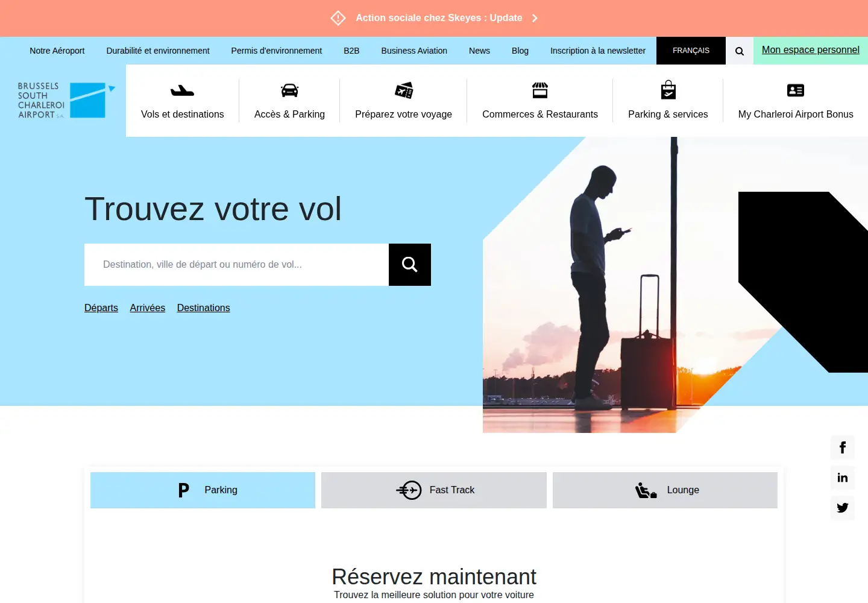Click the P parking icon in the tab

coord(184,490)
